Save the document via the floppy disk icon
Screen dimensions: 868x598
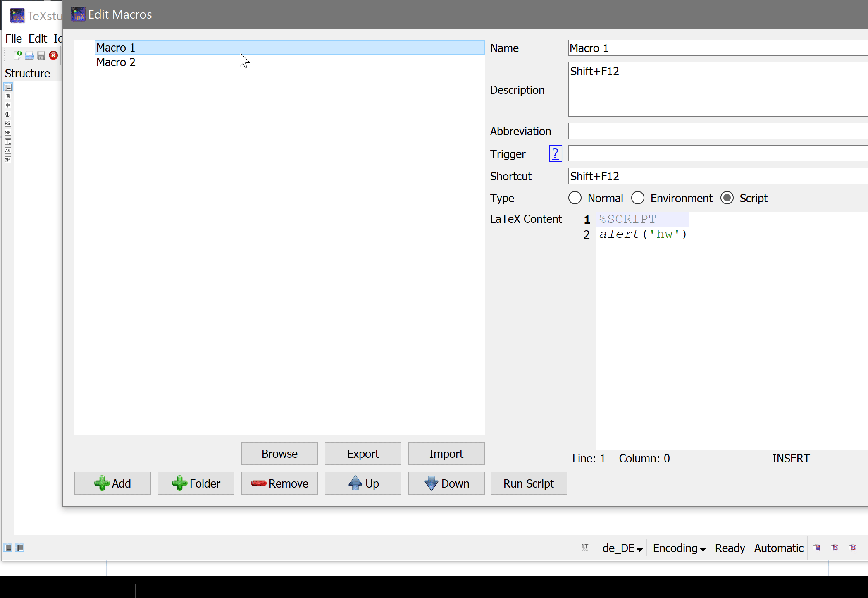click(41, 55)
